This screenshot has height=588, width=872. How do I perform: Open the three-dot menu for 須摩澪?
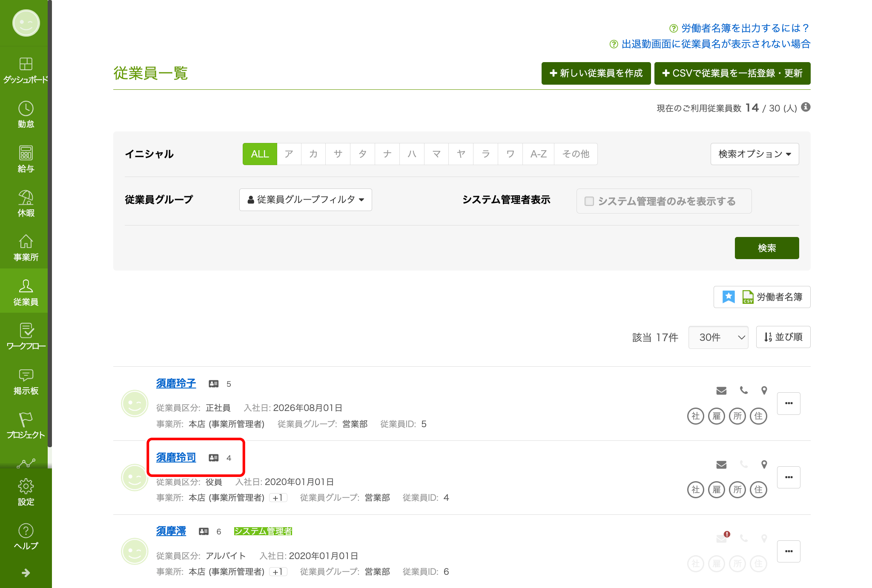[x=789, y=551]
